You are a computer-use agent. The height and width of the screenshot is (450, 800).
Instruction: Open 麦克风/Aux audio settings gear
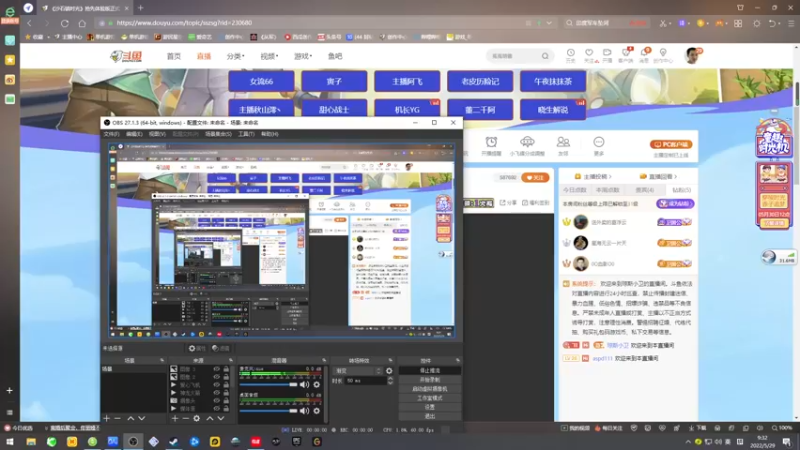click(317, 385)
